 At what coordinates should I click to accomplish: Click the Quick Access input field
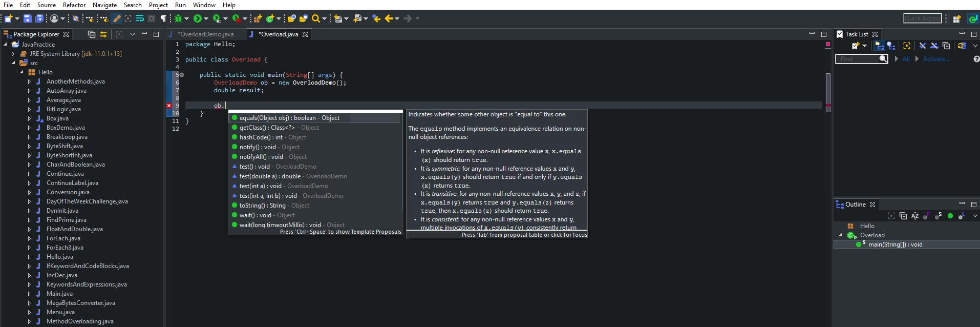coord(922,18)
